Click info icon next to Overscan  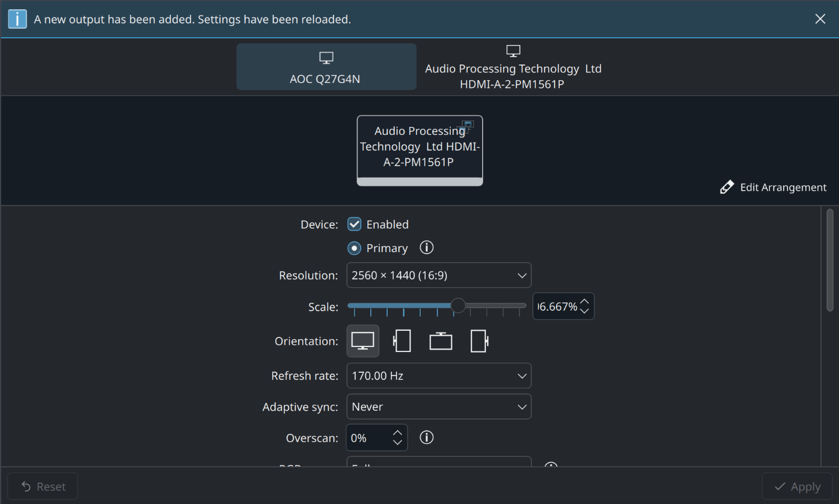(426, 437)
